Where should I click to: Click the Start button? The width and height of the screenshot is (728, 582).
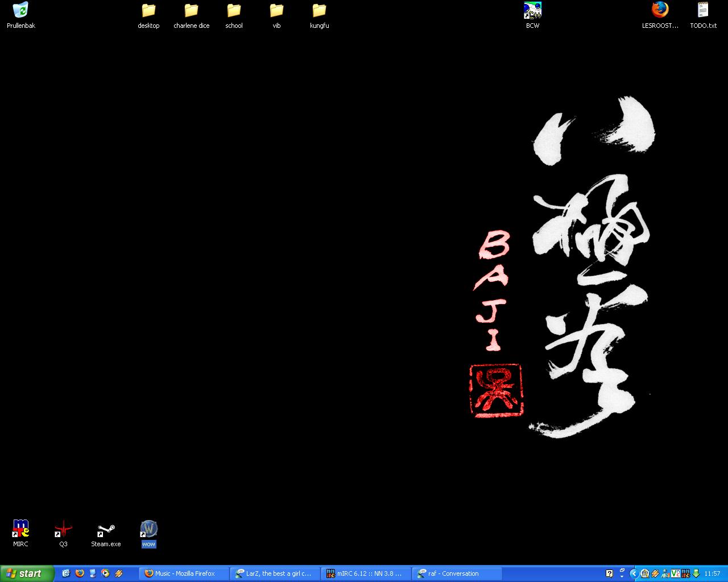[27, 573]
